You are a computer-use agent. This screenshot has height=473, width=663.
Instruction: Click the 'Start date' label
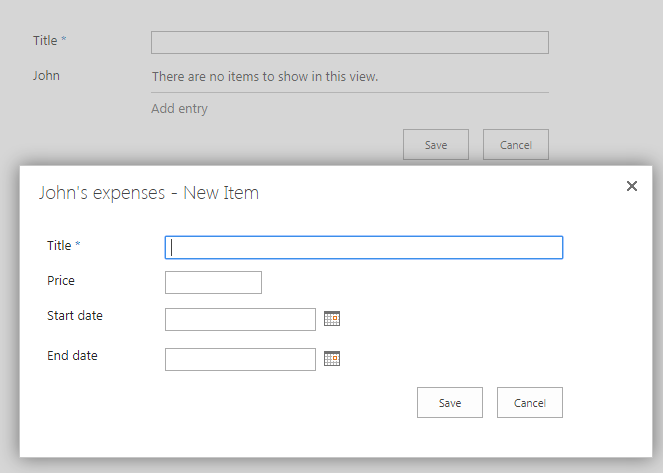75,316
